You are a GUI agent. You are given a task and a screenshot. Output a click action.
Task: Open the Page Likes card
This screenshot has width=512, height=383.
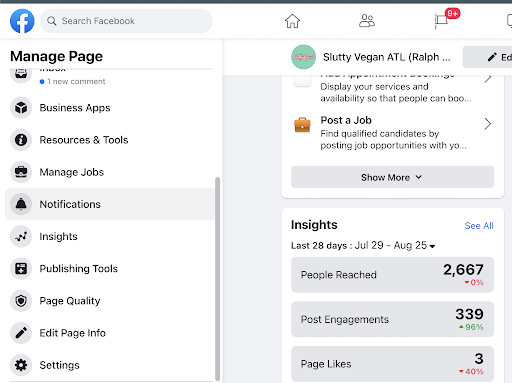click(x=392, y=364)
